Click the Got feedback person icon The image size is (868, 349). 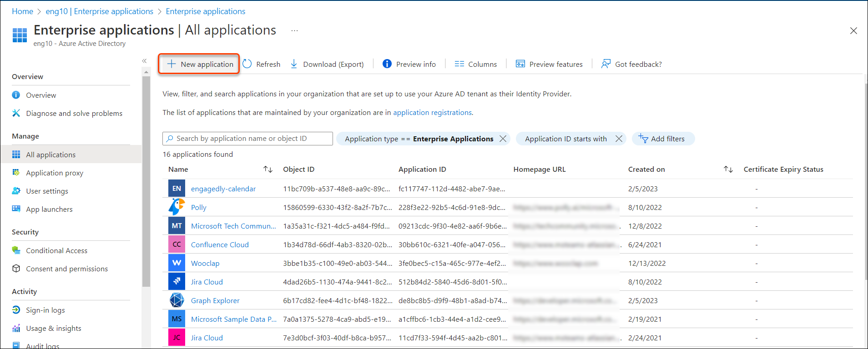coord(606,64)
